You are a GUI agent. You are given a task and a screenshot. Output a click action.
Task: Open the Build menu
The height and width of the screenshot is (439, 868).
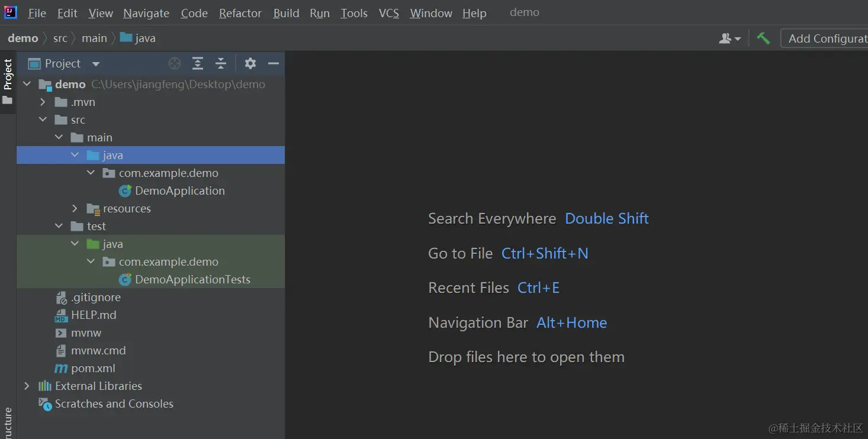(286, 13)
